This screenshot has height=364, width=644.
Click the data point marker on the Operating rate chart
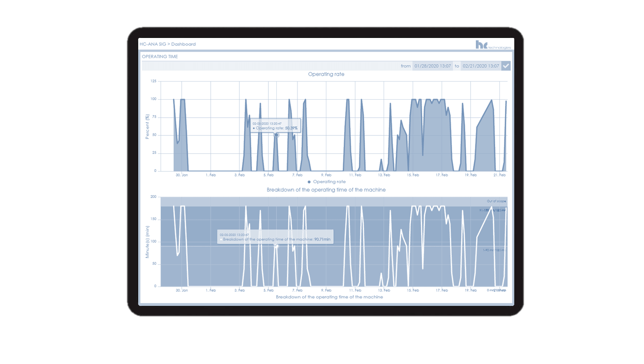point(276,134)
